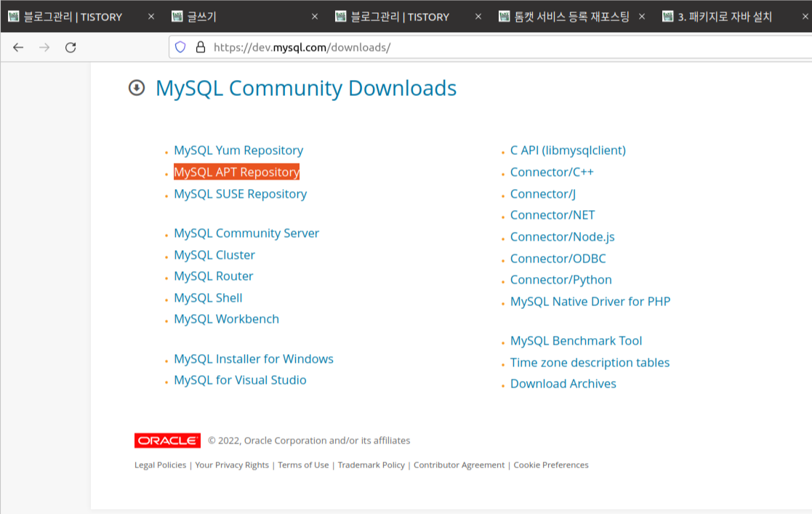
Task: Open Your Privacy Rights footer link
Action: [232, 465]
